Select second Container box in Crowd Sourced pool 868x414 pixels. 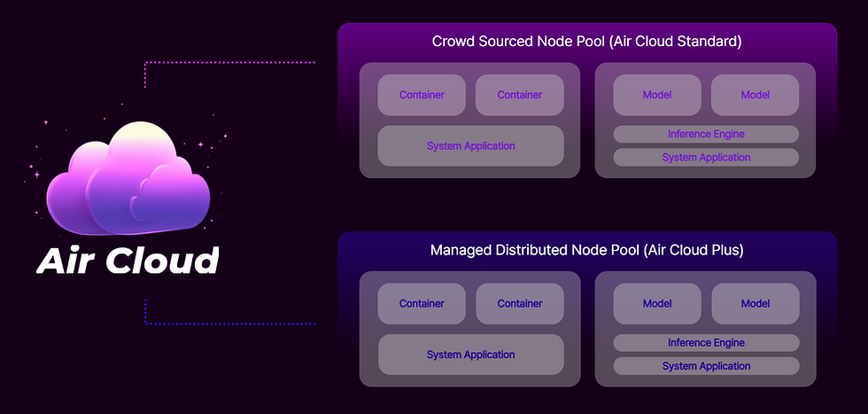pyautogui.click(x=519, y=95)
